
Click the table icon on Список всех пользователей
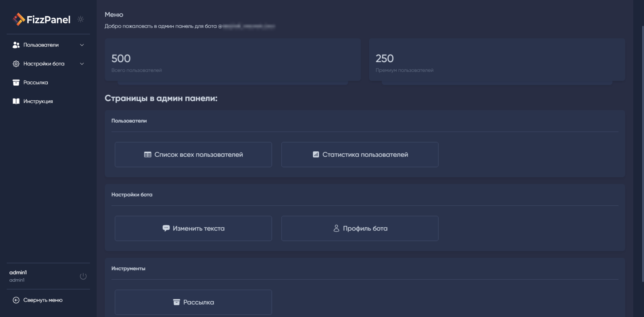(x=148, y=154)
